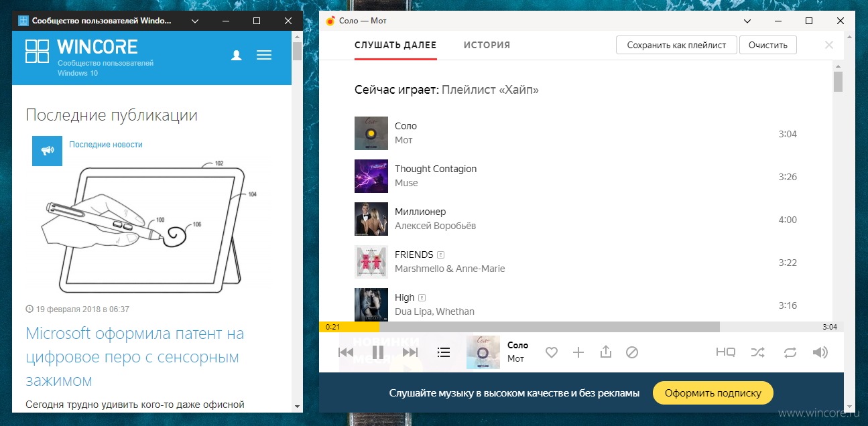Click the Yandex Music app icon in title bar
Viewport: 868px width, 426px height.
(330, 21)
